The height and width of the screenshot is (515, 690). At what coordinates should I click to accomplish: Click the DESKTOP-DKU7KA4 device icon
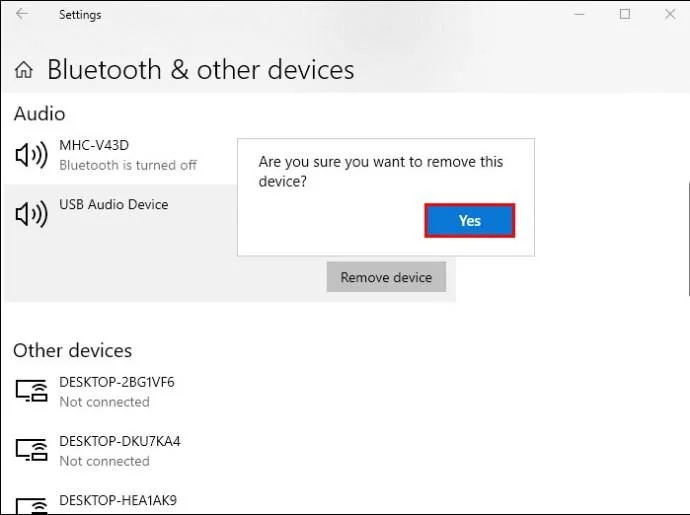[x=31, y=450]
